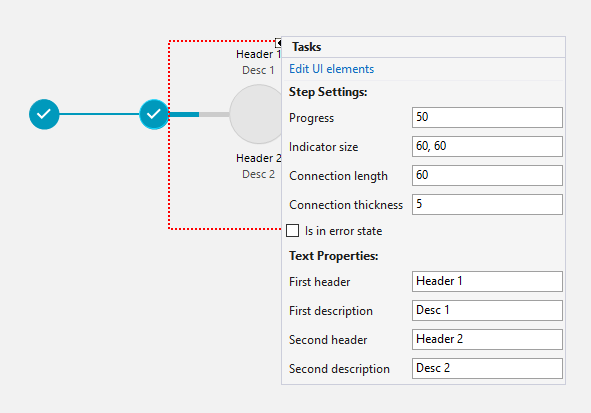Viewport: 591px width, 413px height.
Task: Focus the Connection length text box
Action: click(x=487, y=176)
